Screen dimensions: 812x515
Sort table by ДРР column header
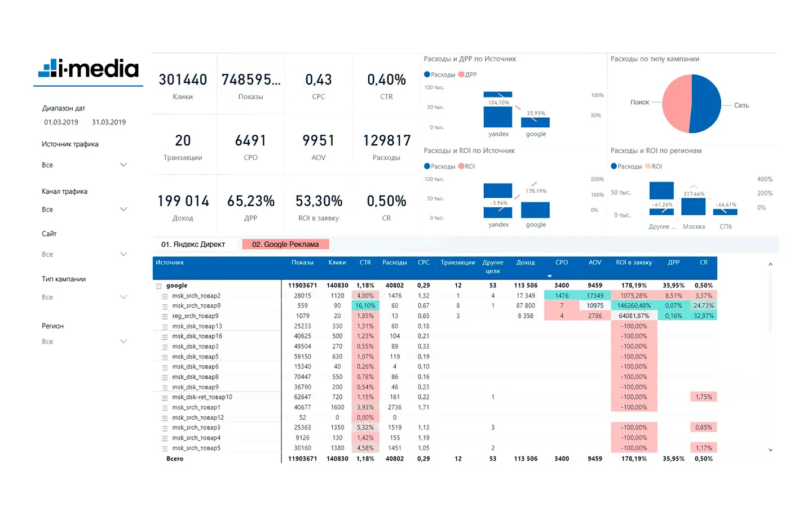pos(674,263)
